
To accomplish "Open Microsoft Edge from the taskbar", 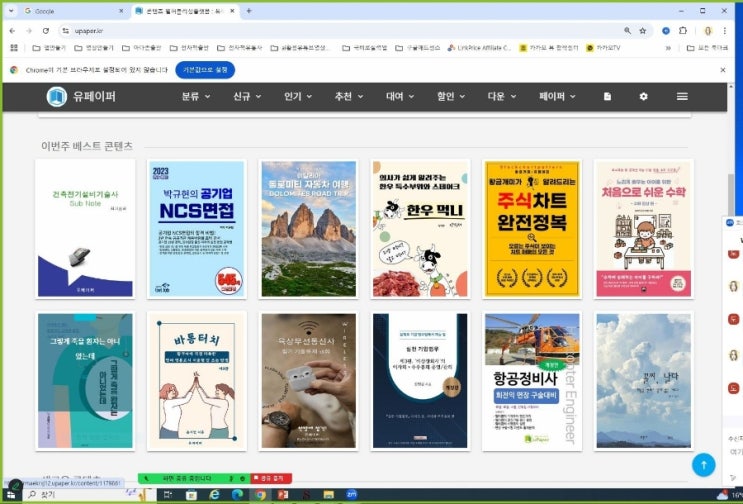I will pyautogui.click(x=237, y=495).
